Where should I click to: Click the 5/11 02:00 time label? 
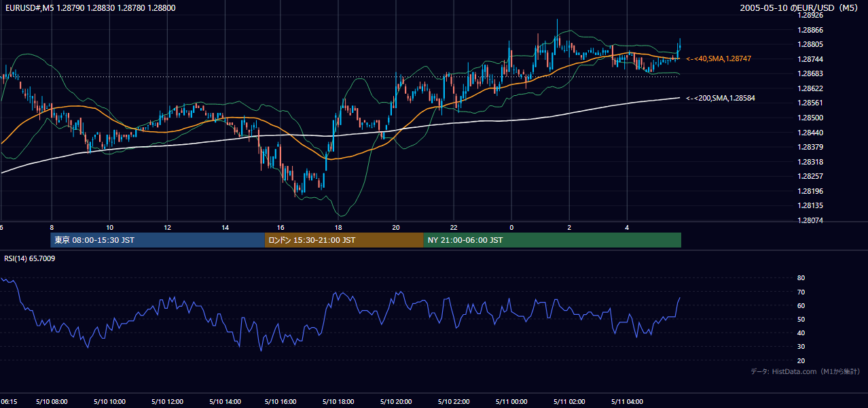point(571,402)
